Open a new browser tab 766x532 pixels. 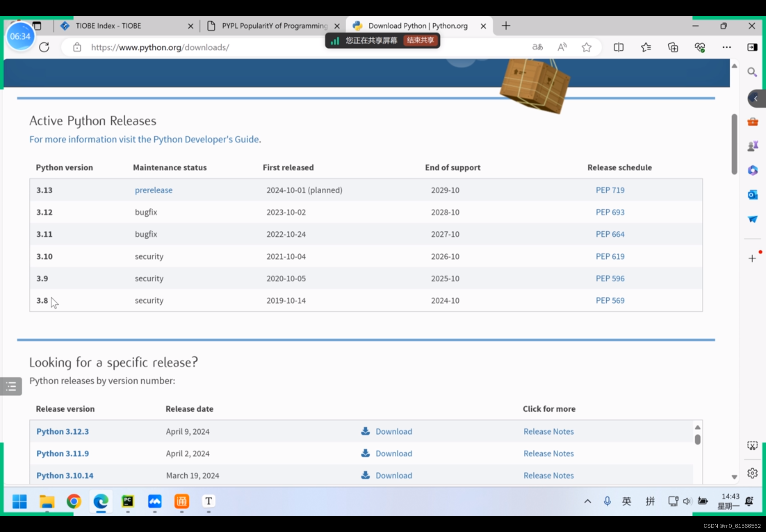(x=506, y=26)
